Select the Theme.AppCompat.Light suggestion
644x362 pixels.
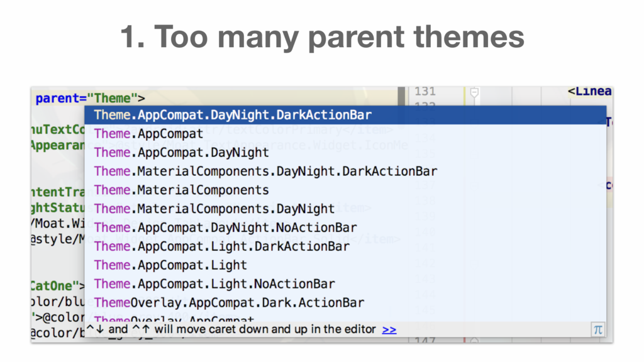coord(345,265)
